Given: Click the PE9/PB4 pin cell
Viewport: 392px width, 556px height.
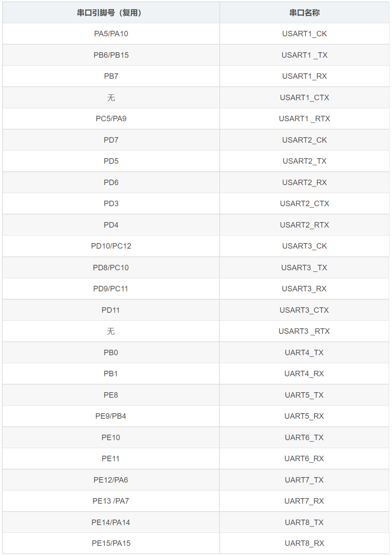Looking at the screenshot, I should coord(111,416).
